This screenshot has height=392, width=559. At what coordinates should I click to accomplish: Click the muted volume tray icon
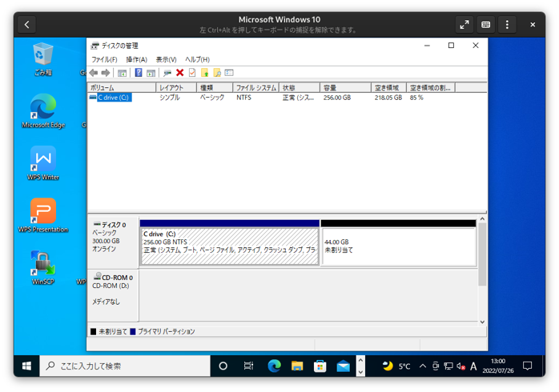tap(461, 366)
